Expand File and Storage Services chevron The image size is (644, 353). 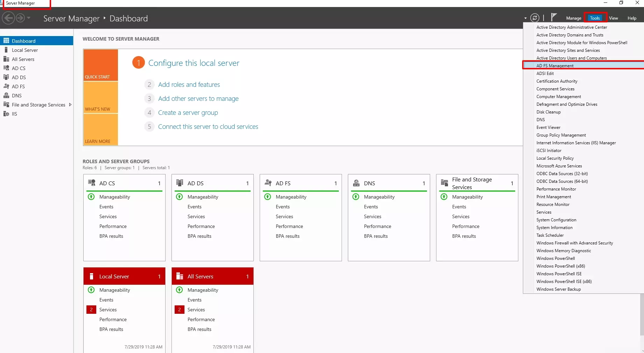(70, 104)
